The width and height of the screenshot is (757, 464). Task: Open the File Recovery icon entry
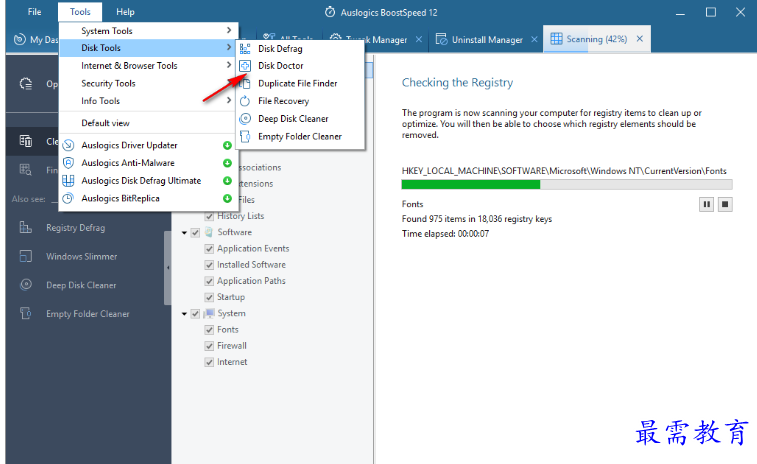tap(245, 101)
